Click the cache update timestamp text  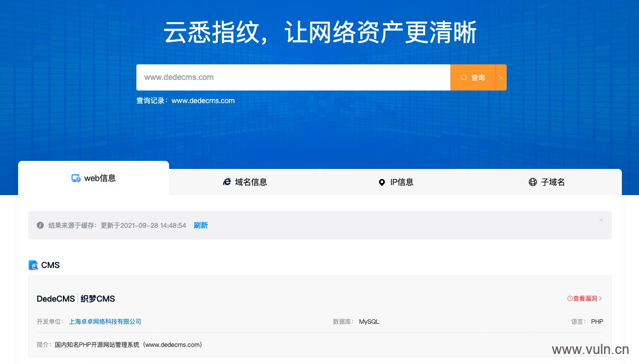[143, 225]
